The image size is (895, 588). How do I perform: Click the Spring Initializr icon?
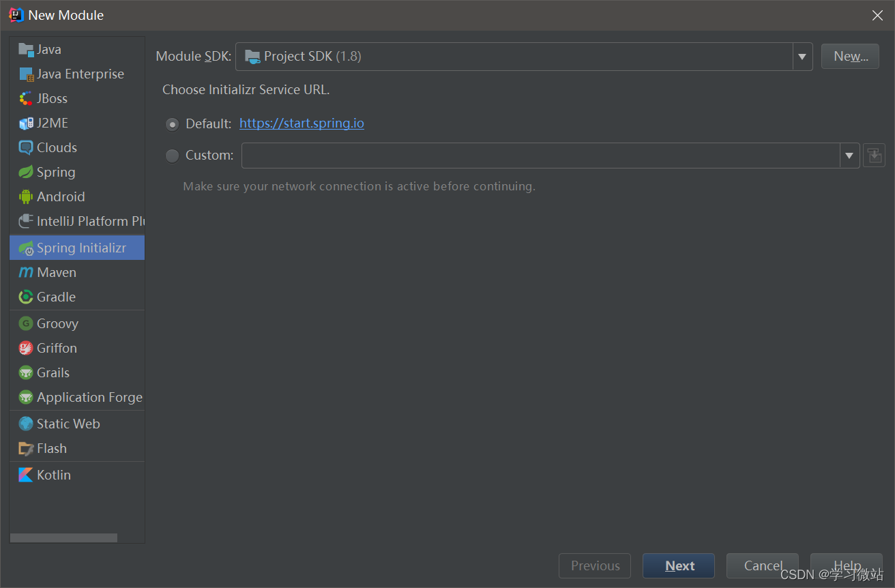(26, 248)
